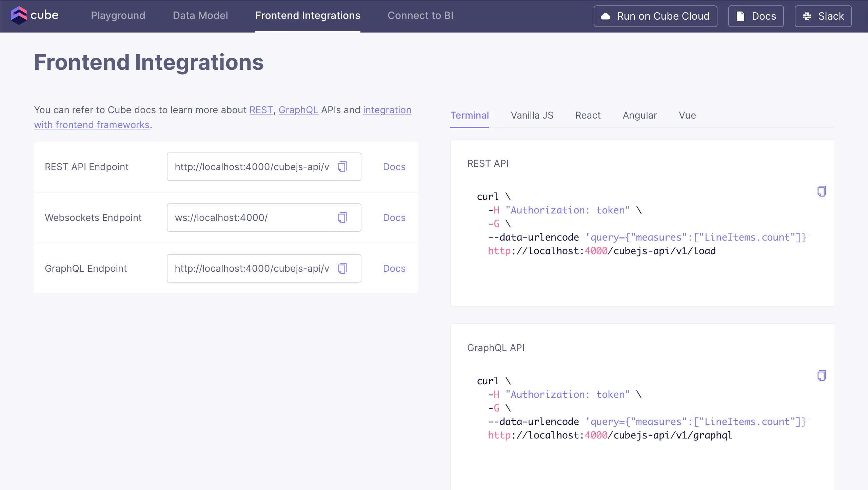Open the REST docs link
Image resolution: width=868 pixels, height=490 pixels.
tap(261, 110)
